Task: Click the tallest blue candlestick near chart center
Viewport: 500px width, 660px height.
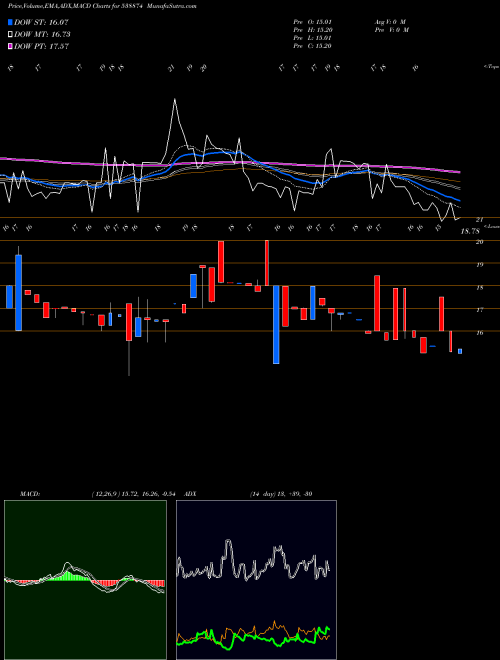Action: tap(276, 325)
